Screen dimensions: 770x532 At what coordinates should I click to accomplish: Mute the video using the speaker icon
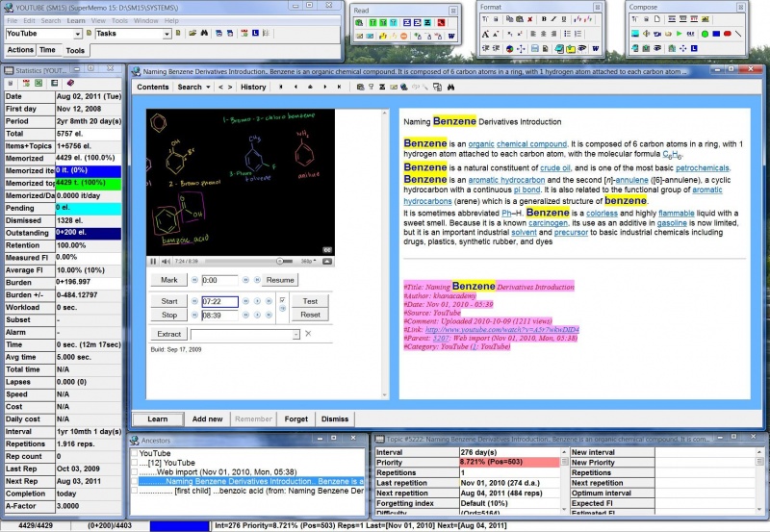166,261
